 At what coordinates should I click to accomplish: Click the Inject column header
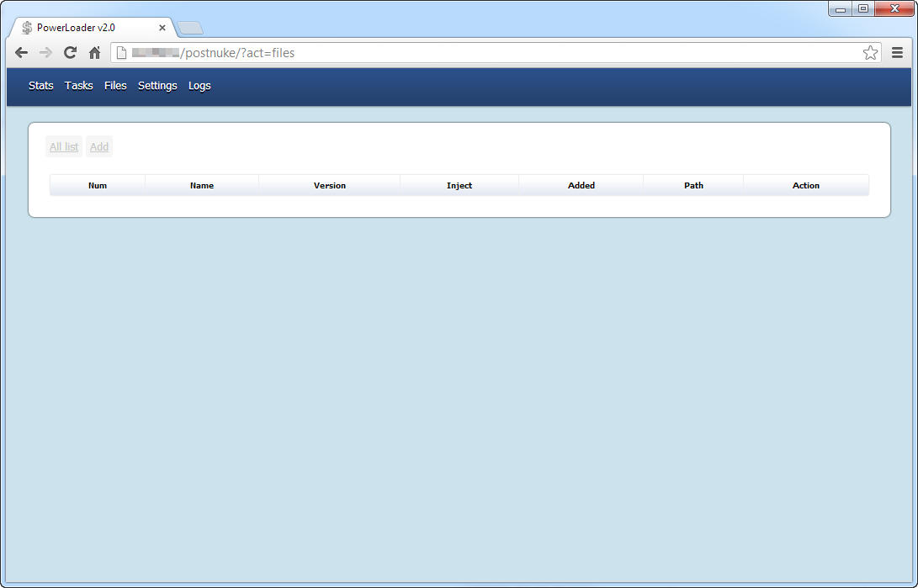click(x=459, y=185)
